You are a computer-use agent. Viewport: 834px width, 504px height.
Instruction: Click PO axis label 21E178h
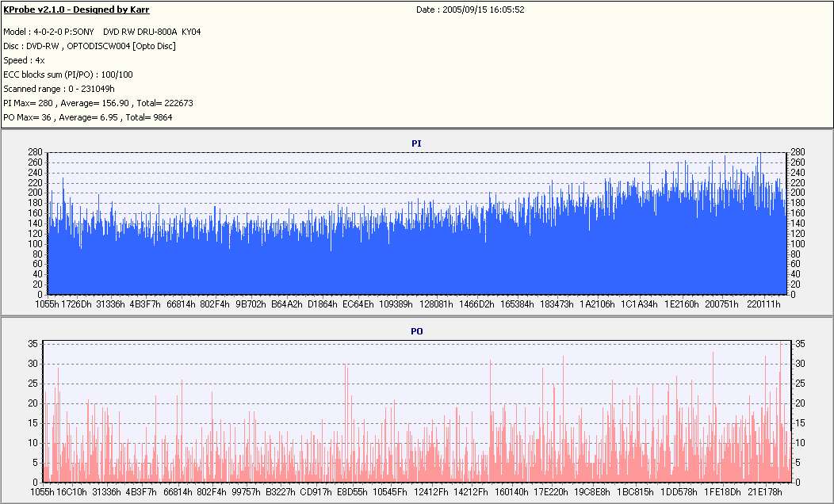pos(765,492)
